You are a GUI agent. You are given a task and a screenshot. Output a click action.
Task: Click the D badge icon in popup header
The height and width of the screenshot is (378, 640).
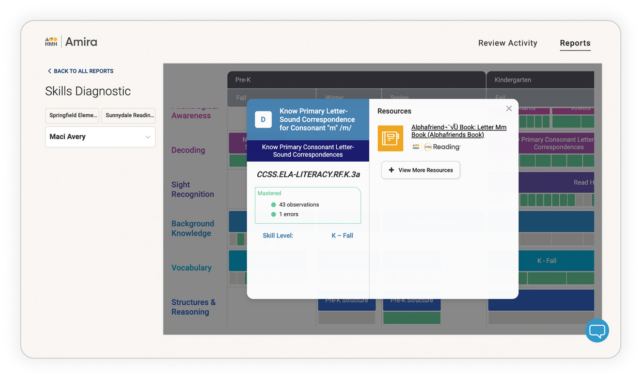click(263, 120)
